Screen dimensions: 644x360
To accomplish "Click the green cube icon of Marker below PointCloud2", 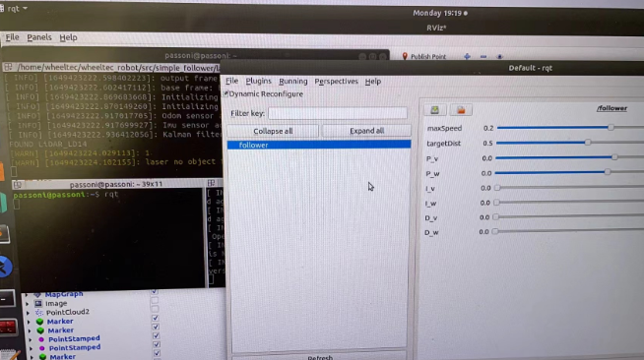I will (40, 322).
